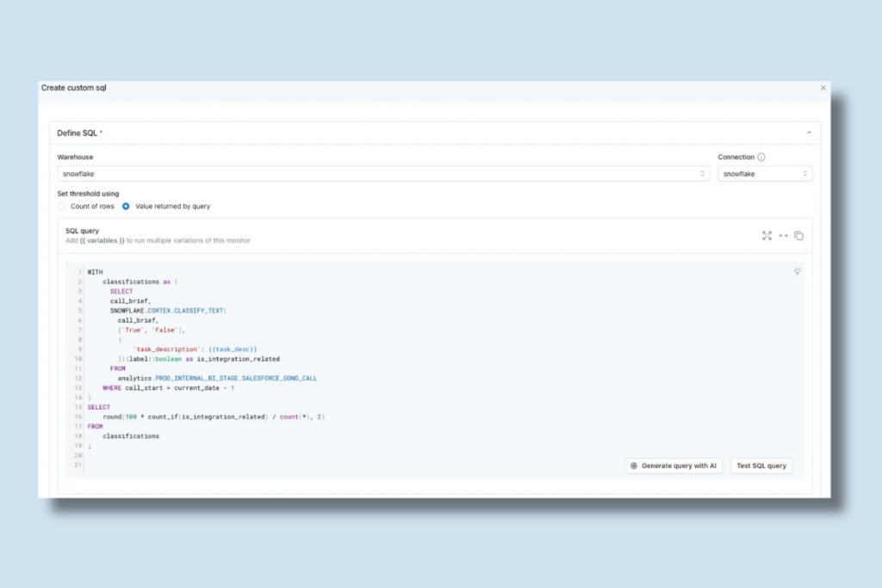Run Test SQL query

pyautogui.click(x=761, y=466)
